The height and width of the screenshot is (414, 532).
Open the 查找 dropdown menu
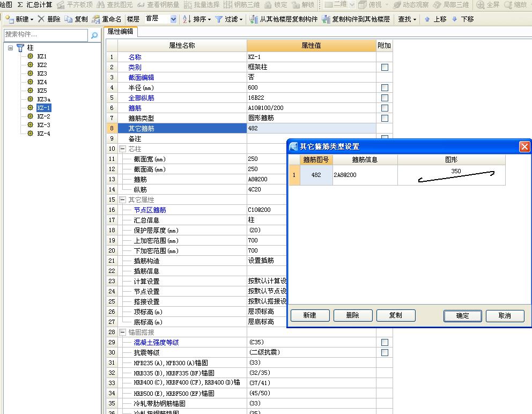tap(407, 19)
